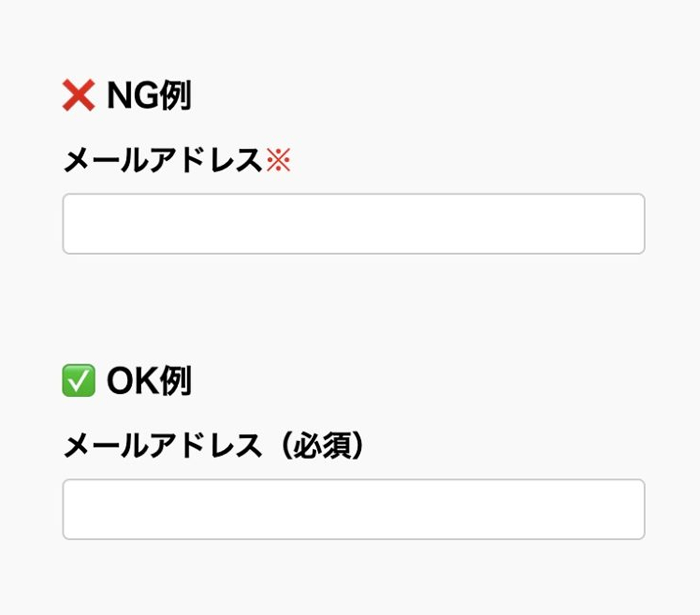The image size is (700, 615).
Task: Click the 例 character after OK
Action: click(175, 381)
